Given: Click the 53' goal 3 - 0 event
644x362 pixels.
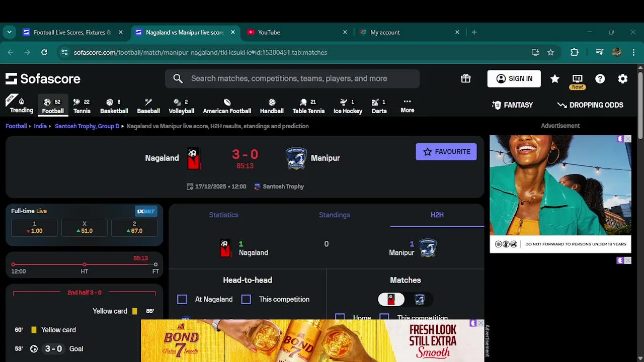Looking at the screenshot, I should click(49, 349).
